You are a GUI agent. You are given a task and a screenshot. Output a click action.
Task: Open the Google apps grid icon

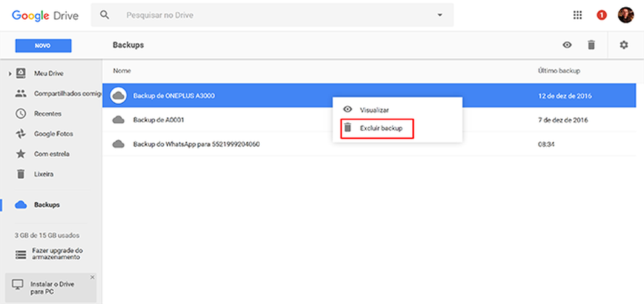(577, 15)
